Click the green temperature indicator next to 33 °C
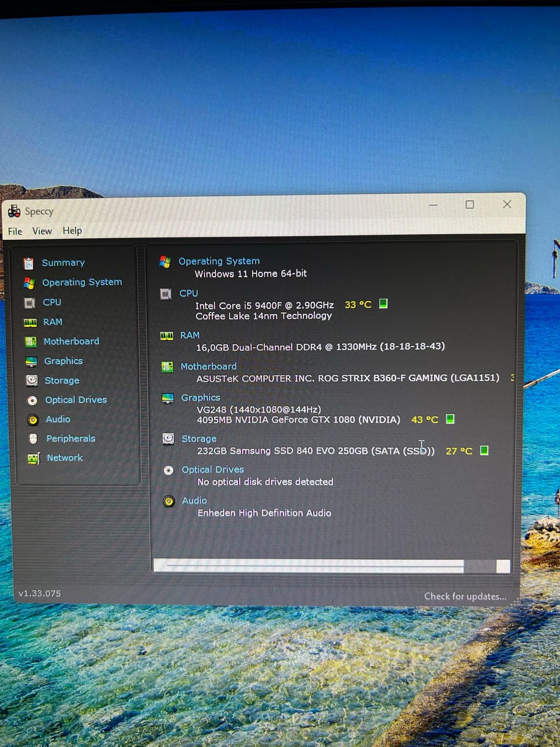Viewport: 560px width, 747px height. (x=383, y=303)
